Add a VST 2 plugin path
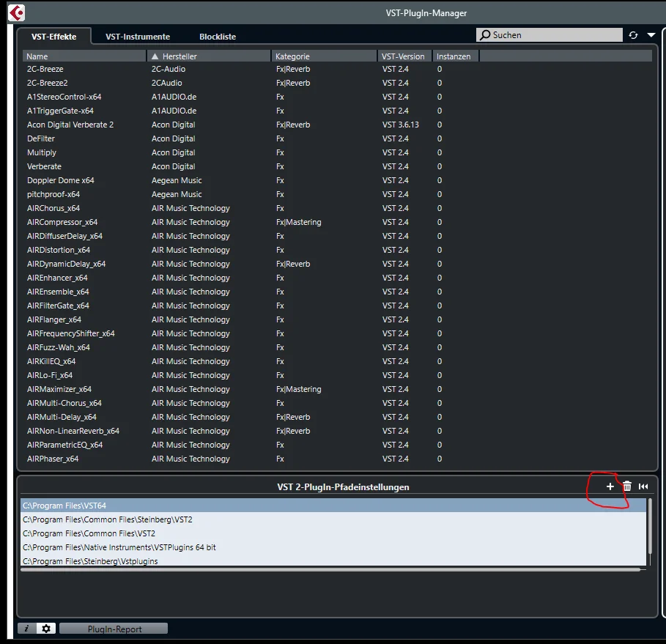 coord(610,486)
